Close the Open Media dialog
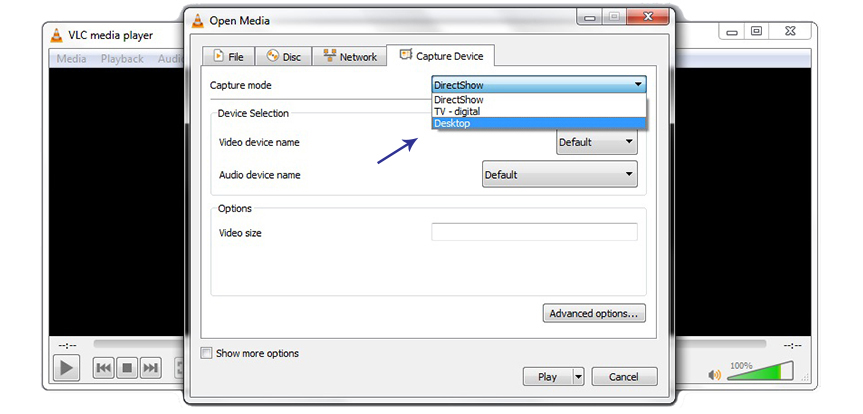 648,17
